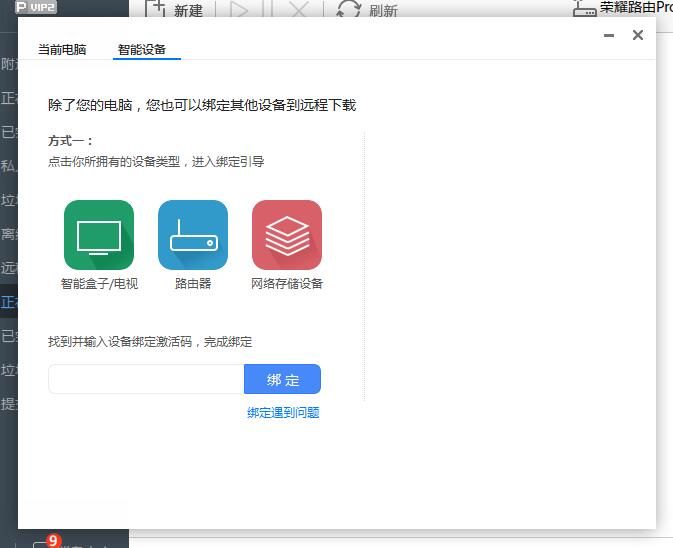
Task: Open the 智能设备 tab
Action: click(x=142, y=49)
